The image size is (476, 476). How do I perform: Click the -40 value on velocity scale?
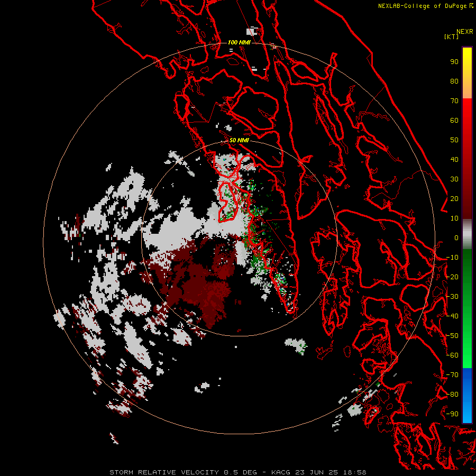[x=452, y=316]
